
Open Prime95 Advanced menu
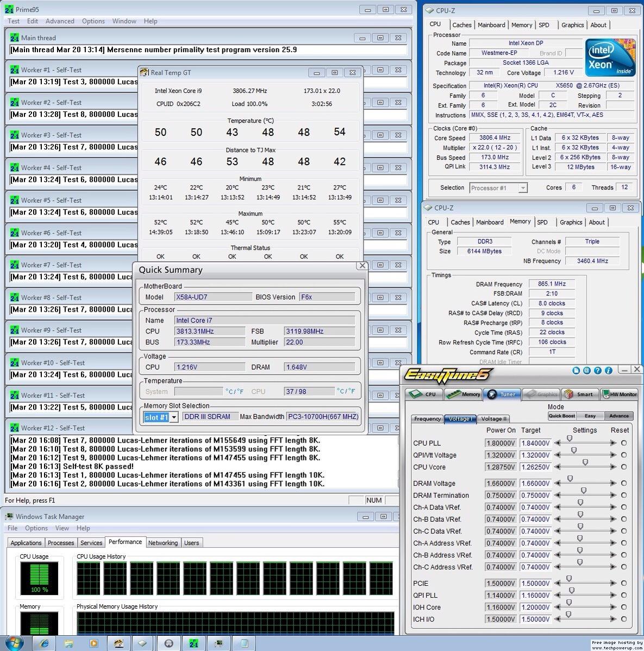coord(60,21)
